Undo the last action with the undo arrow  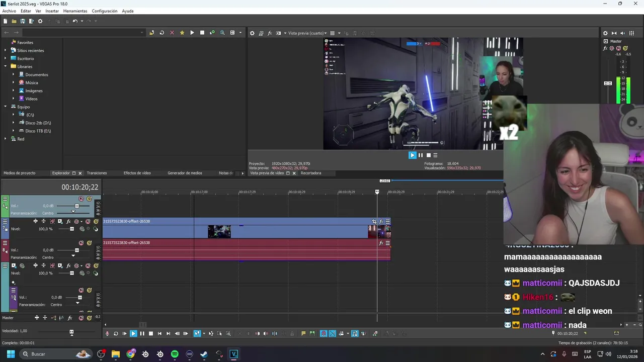75,21
